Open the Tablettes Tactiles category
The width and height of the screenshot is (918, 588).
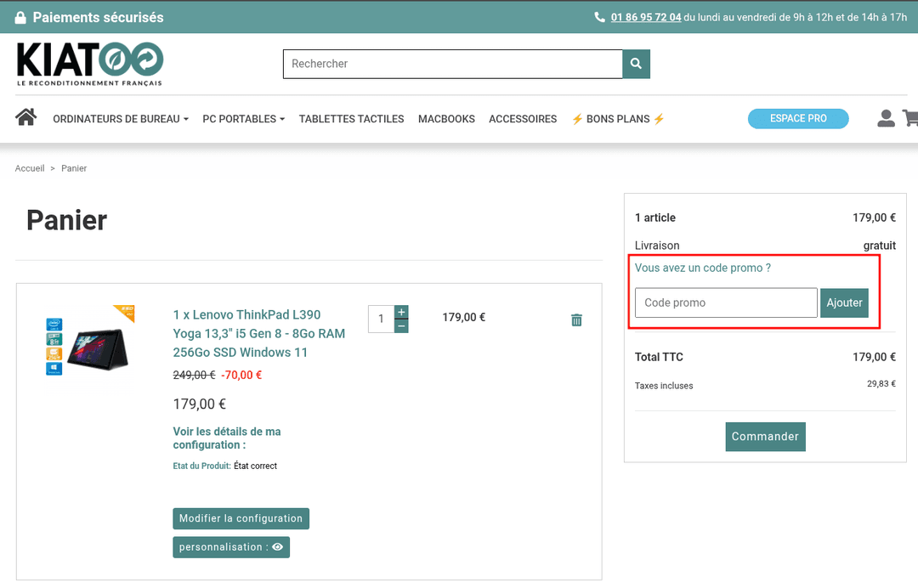pos(351,119)
